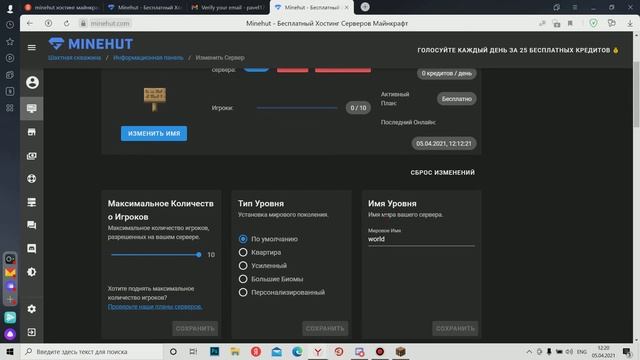Go to dashboard breadcrumb link
Image resolution: width=640 pixels, height=360 pixels.
pyautogui.click(x=148, y=58)
